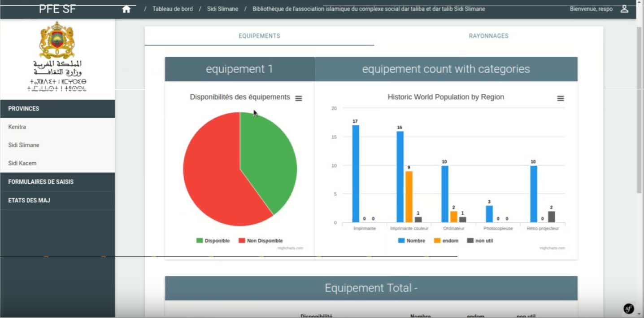
Task: Toggle Disponible series in pie legend
Action: point(213,241)
